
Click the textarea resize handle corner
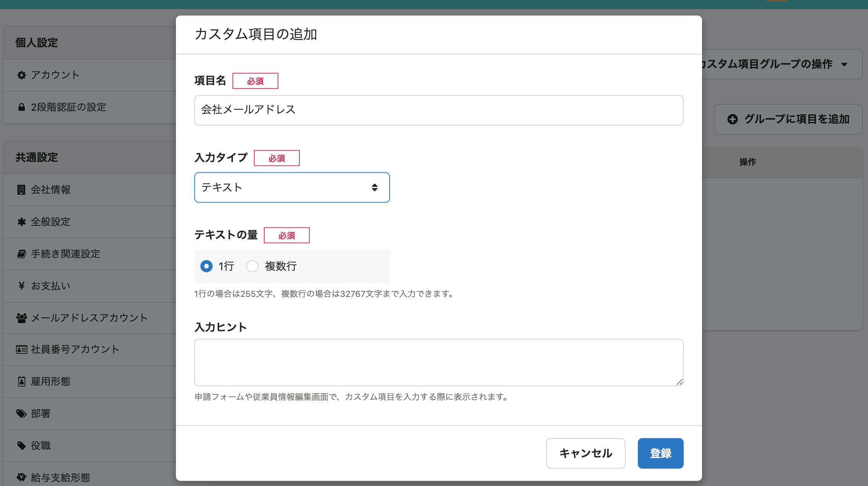(x=679, y=382)
